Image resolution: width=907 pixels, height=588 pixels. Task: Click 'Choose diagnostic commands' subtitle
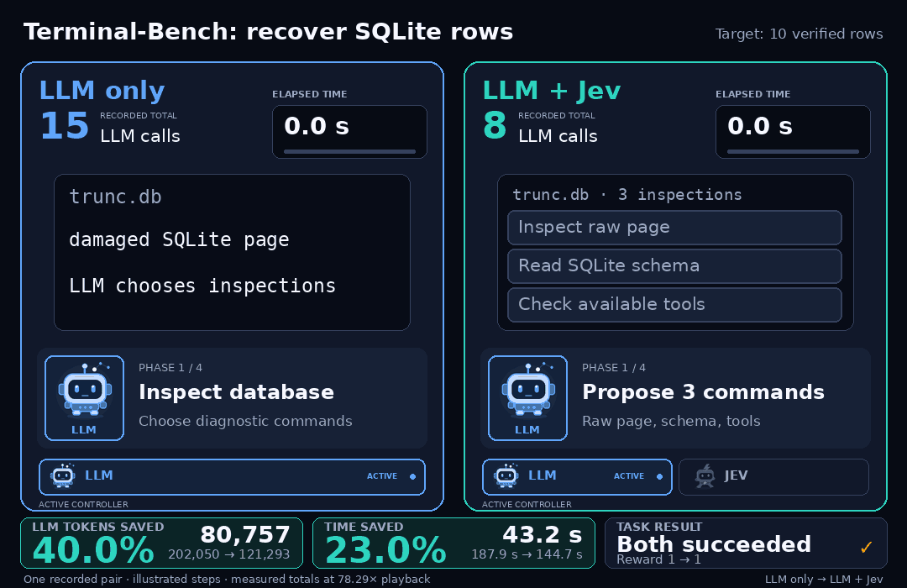(x=245, y=422)
